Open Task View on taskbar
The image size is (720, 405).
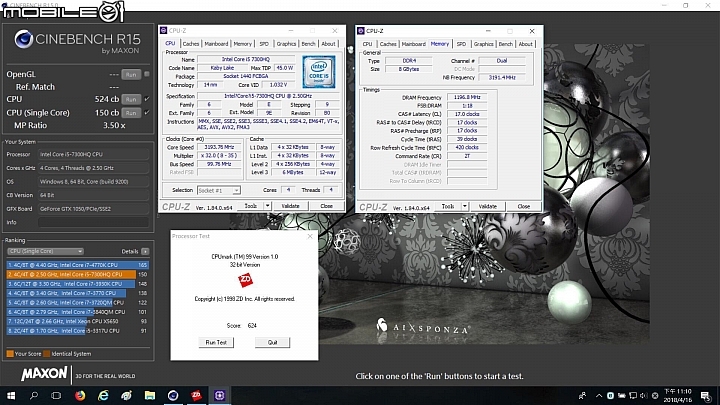pos(56,395)
